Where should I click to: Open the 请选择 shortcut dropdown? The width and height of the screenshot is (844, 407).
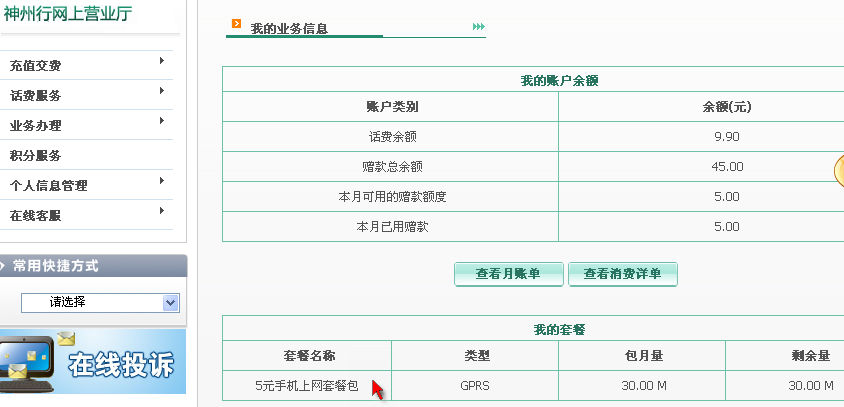click(x=170, y=302)
